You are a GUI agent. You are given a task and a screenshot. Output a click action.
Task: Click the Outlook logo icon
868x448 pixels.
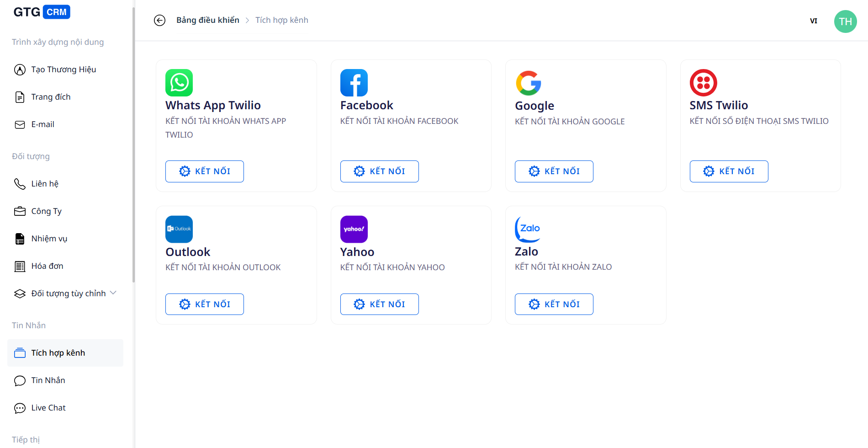coord(179,229)
